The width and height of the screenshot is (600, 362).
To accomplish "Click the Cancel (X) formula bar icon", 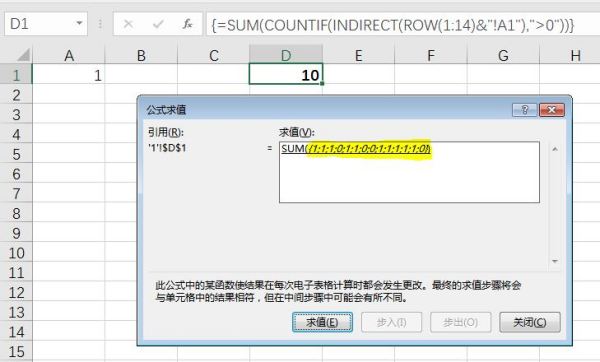I will (x=128, y=24).
